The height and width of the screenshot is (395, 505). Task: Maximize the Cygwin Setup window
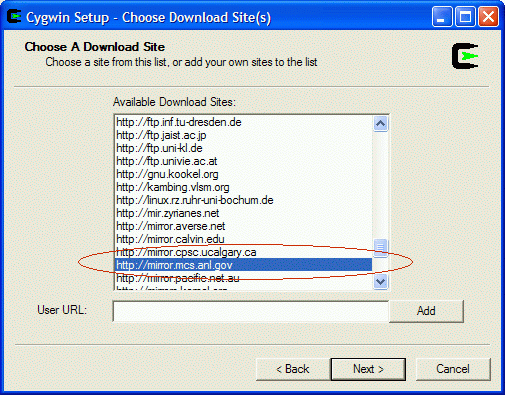point(465,17)
